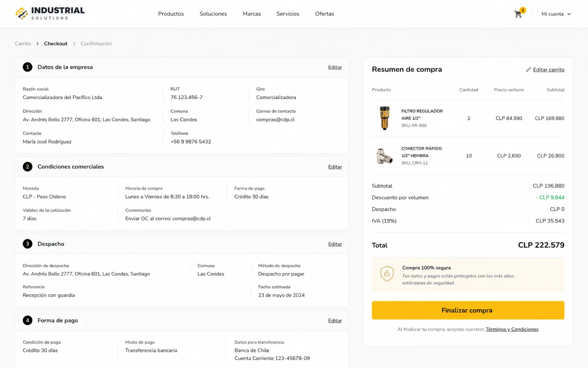Click the subtotal CLP 26.900 for the connector
Screen dimensions: 588x368
click(551, 156)
